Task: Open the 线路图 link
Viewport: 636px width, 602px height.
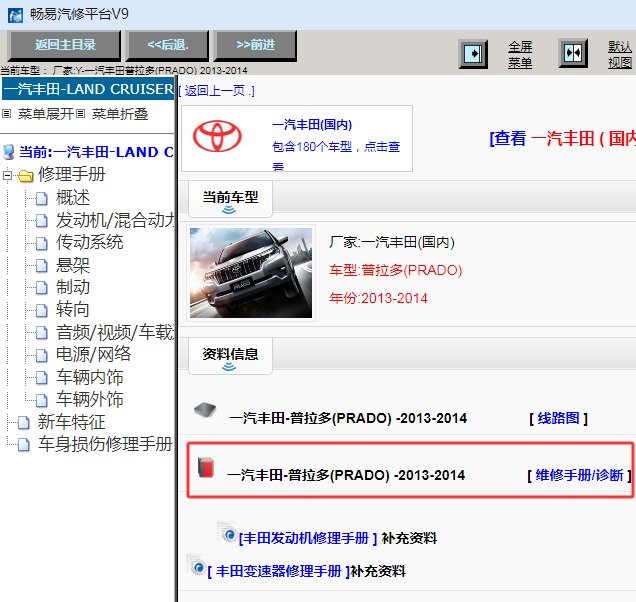Action: pyautogui.click(x=559, y=418)
